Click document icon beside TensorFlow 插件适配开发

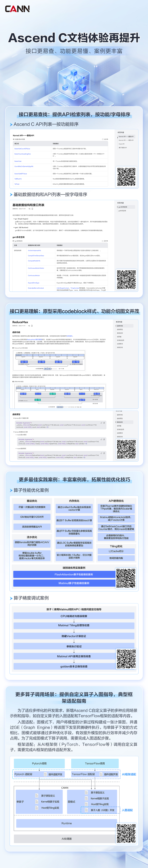(x=101, y=774)
